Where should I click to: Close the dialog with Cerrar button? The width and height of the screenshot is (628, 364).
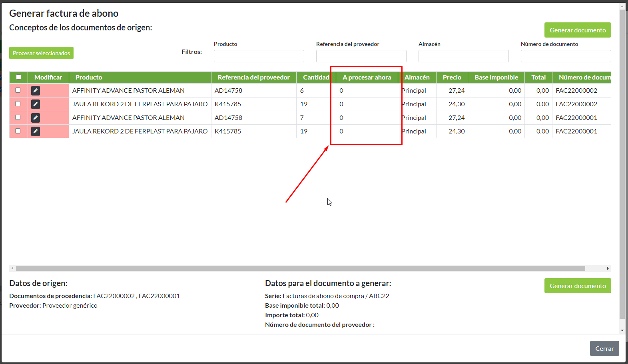pos(604,348)
